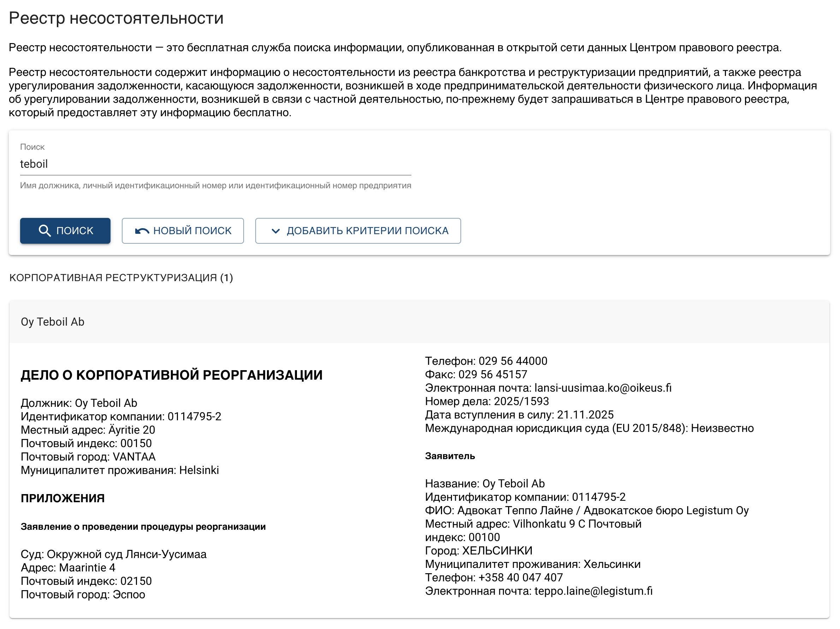
Task: Click the magnifier icon on the search button
Action: [44, 231]
